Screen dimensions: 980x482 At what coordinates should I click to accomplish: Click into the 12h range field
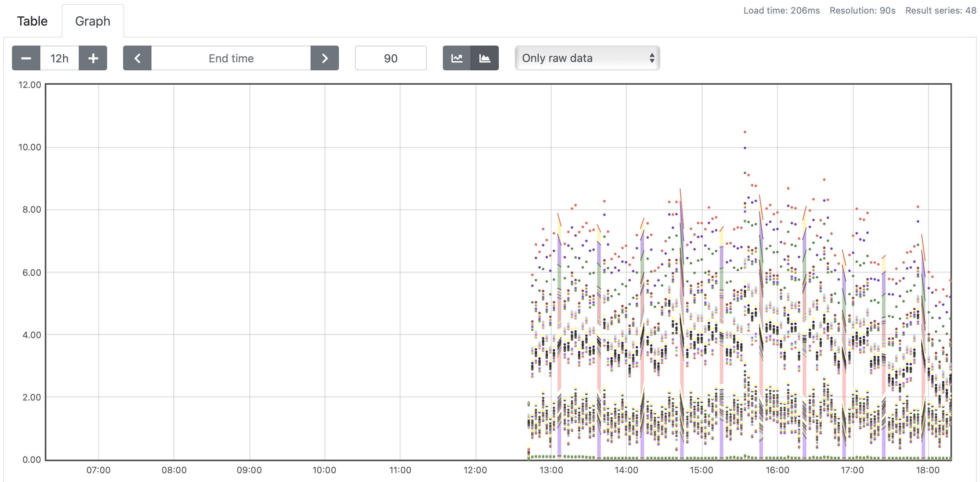[59, 58]
